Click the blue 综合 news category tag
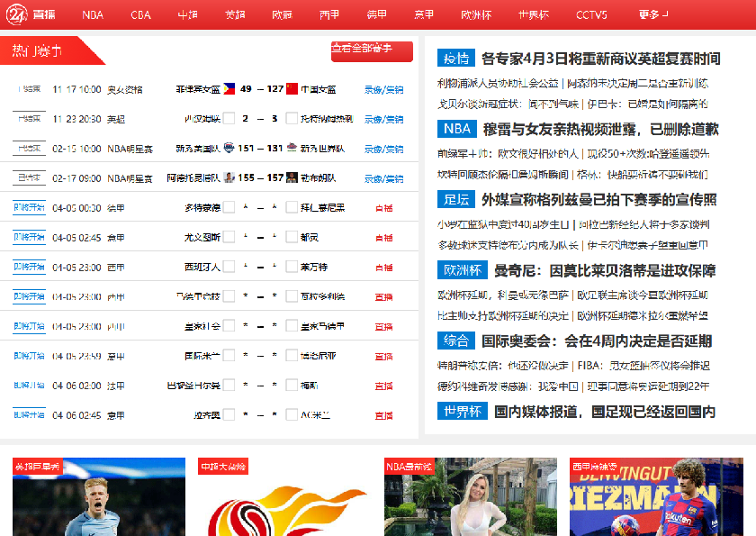756x536 pixels. click(x=456, y=341)
